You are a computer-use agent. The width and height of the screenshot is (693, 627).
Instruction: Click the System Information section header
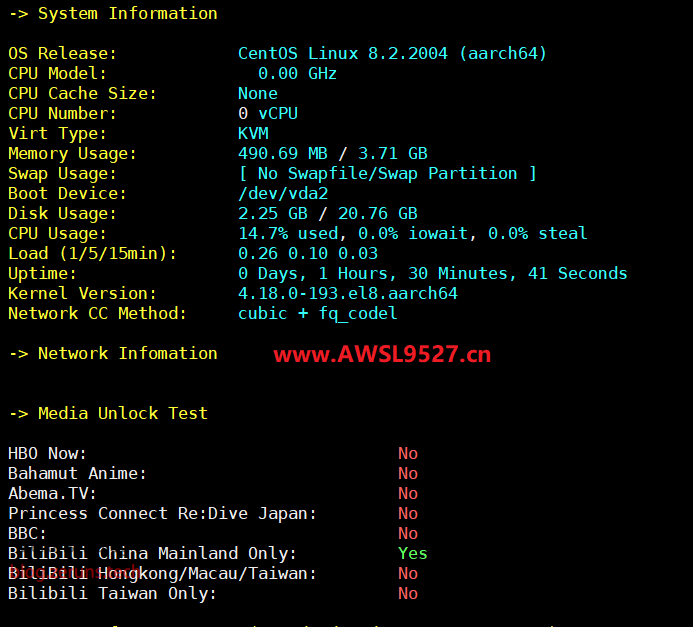coord(113,14)
